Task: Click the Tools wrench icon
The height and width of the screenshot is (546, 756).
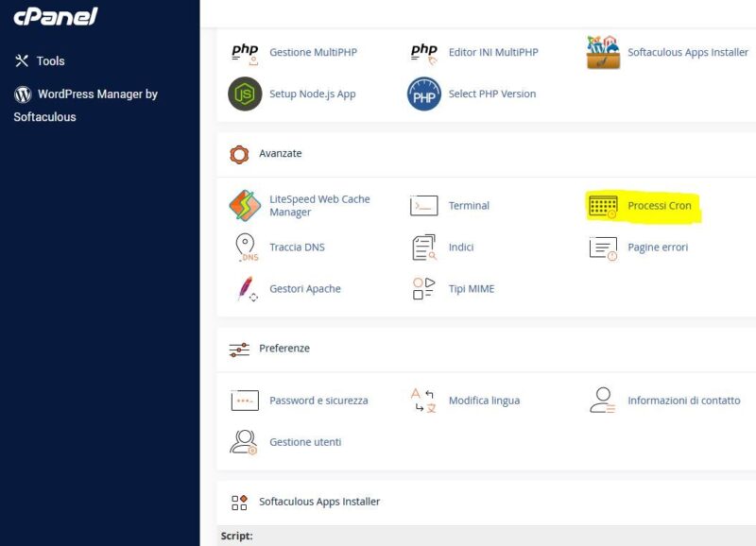Action: (22, 60)
